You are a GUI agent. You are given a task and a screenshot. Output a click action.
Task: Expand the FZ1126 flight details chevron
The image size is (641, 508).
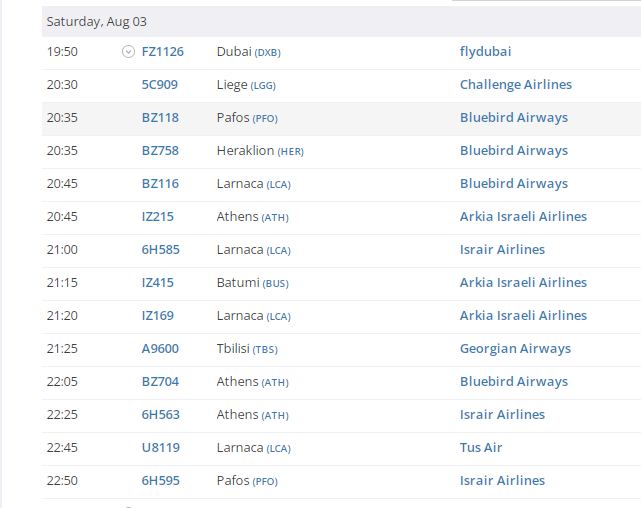128,52
